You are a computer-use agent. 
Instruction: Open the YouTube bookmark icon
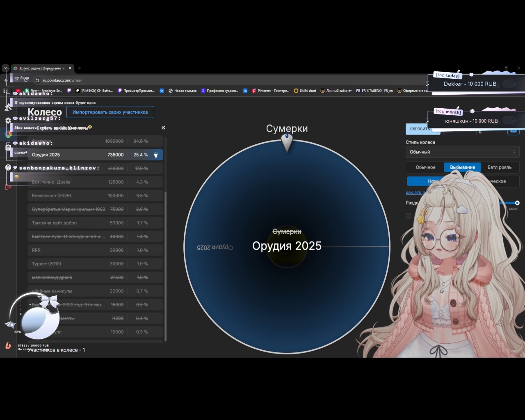pyautogui.click(x=18, y=91)
